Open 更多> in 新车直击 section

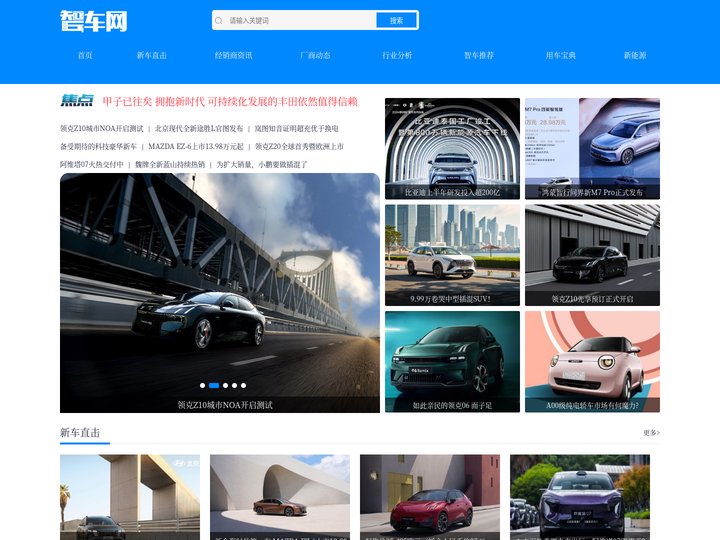coord(651,433)
